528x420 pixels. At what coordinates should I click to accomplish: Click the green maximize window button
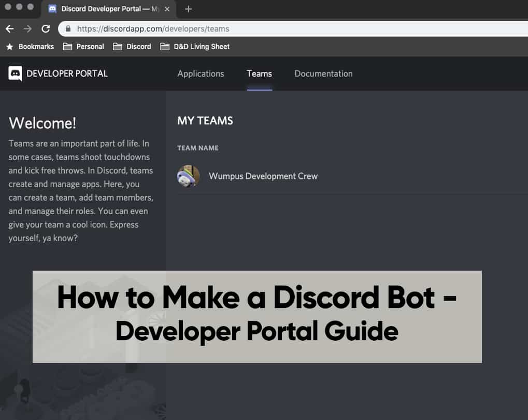pos(30,6)
